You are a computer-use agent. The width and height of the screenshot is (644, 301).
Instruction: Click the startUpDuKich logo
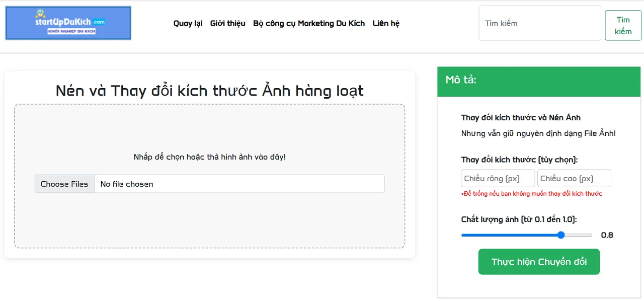pos(67,22)
